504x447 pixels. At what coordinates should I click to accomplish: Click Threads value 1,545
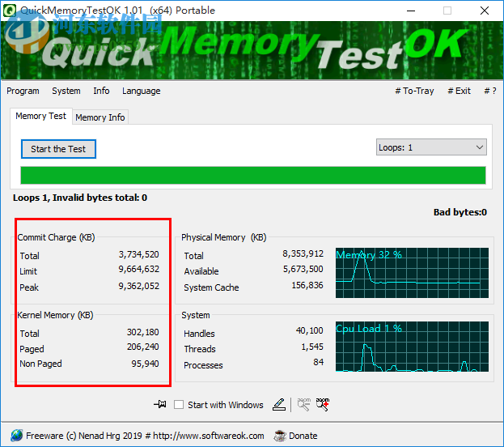pyautogui.click(x=312, y=347)
